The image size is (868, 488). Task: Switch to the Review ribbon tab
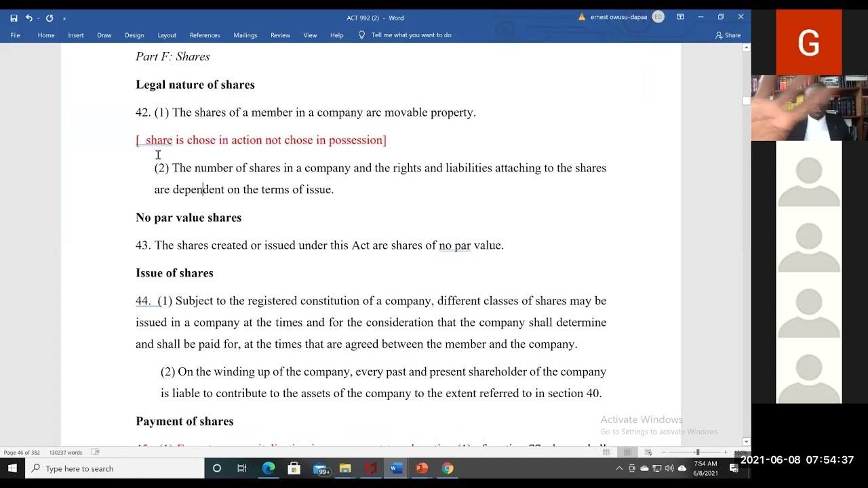280,35
